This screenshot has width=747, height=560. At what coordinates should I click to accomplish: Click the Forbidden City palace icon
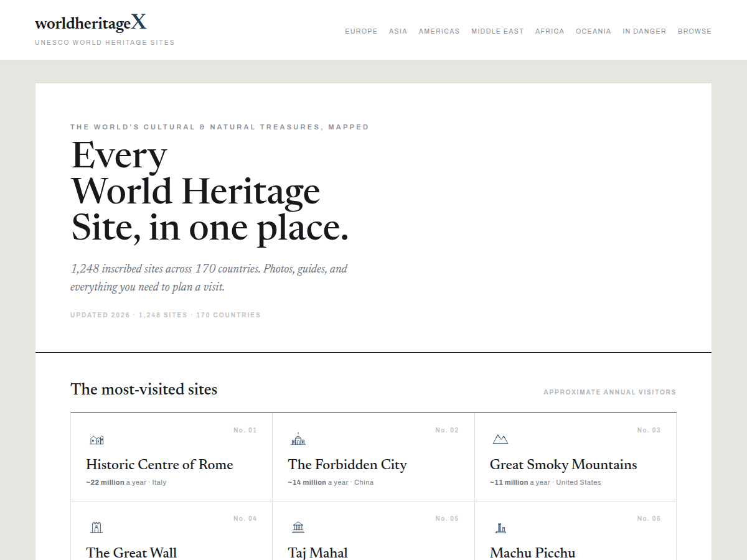point(298,439)
